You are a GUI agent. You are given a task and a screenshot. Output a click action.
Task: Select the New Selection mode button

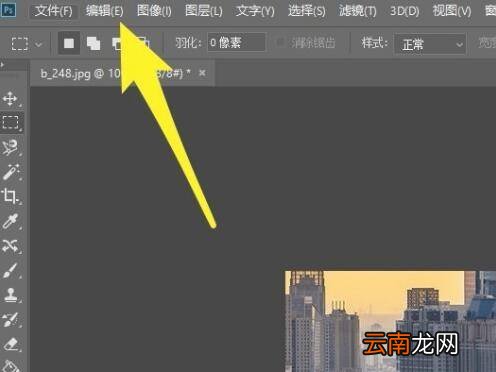point(69,43)
